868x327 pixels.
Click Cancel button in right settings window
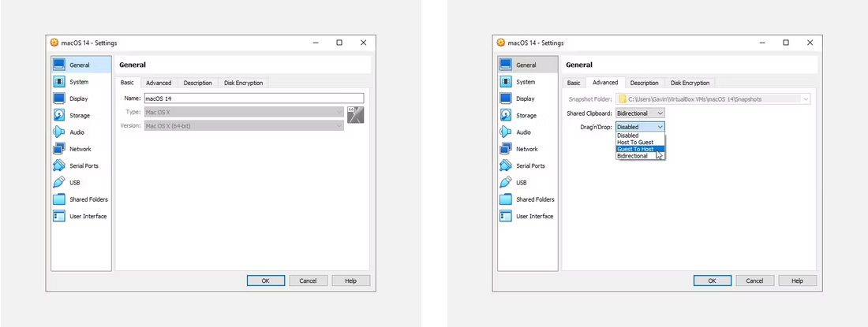point(755,281)
